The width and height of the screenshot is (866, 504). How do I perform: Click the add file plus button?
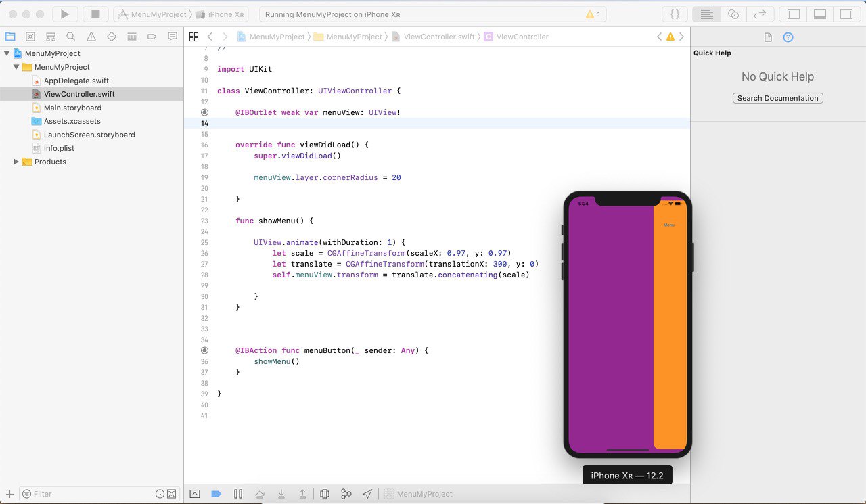[9, 494]
